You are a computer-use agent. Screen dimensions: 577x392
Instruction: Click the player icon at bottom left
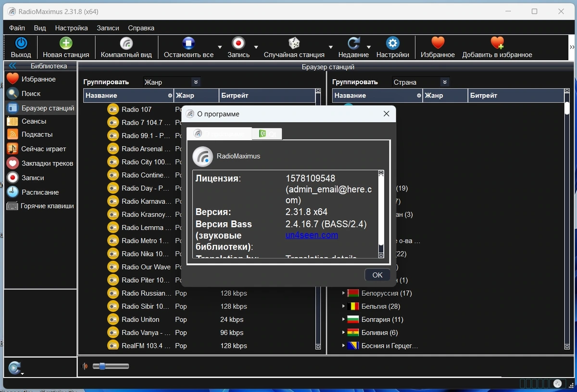coord(14,367)
